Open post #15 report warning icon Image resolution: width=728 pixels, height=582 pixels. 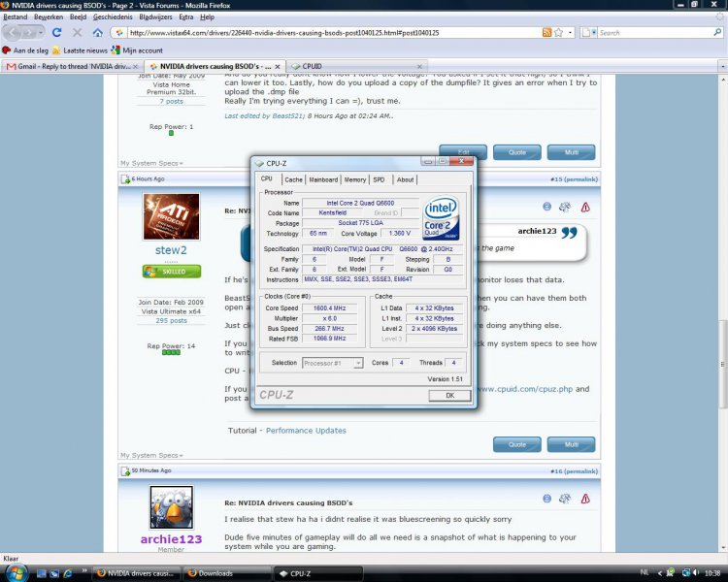tap(585, 207)
